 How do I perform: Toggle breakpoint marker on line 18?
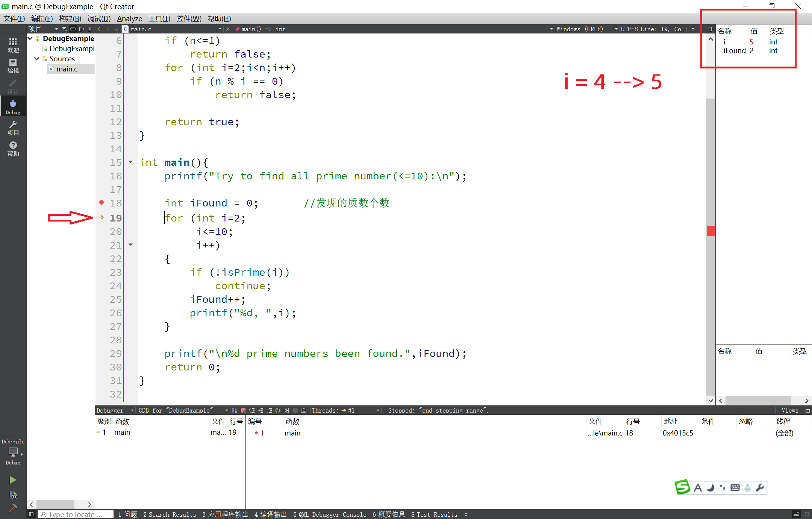pos(101,202)
